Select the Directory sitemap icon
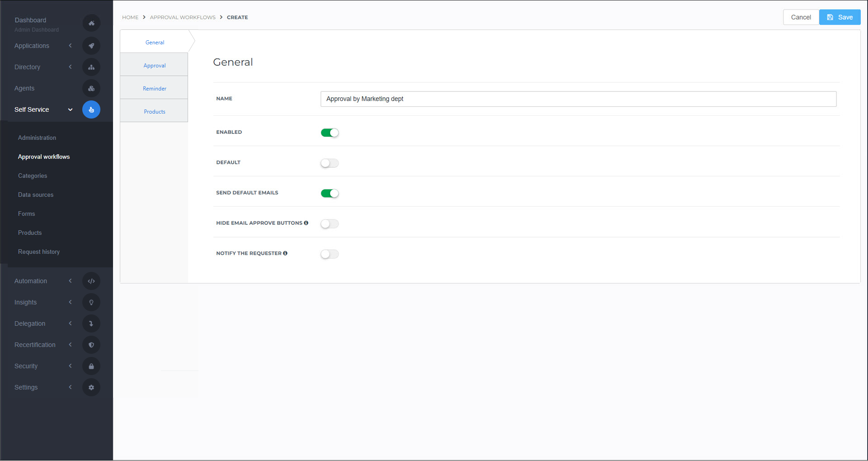This screenshot has height=461, width=868. [91, 67]
